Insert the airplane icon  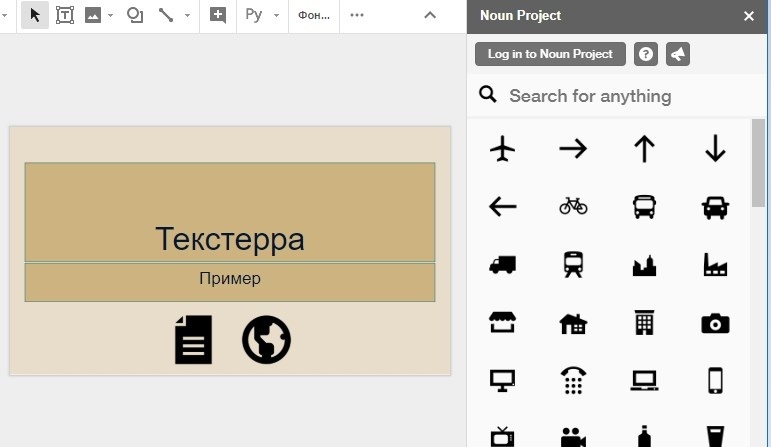503,148
